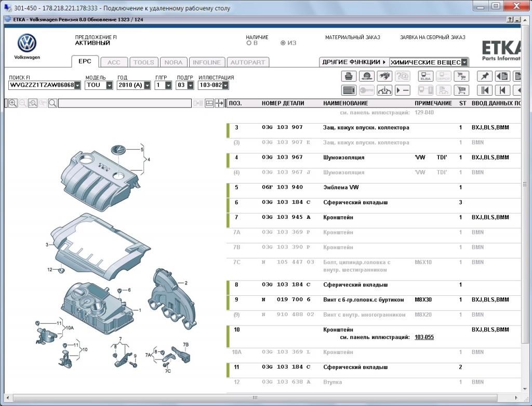Click the НОМЕР ДЕТАЛИ column header

[283, 103]
